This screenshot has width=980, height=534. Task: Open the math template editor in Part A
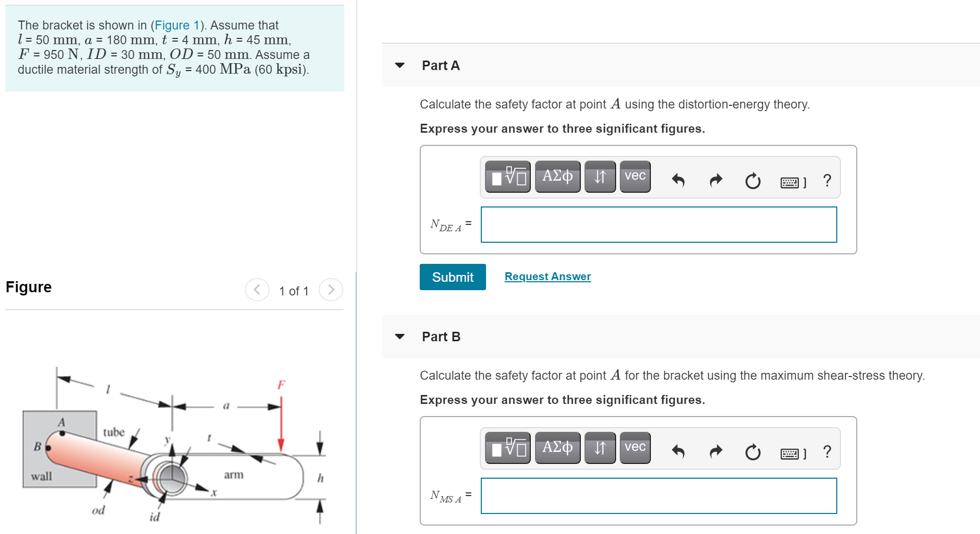pyautogui.click(x=507, y=177)
